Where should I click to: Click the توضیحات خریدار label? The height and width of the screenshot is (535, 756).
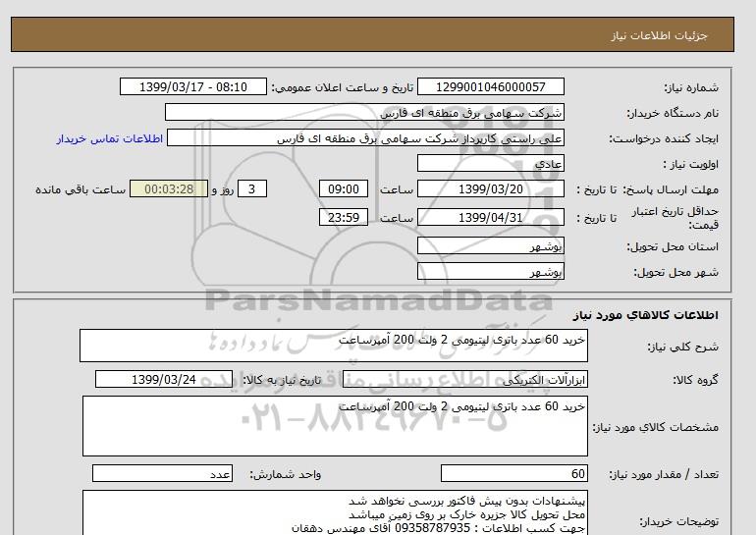(x=679, y=522)
